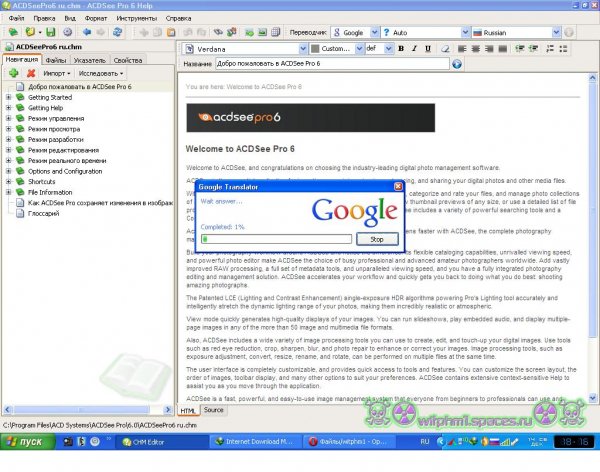Center align text
Screen dimensions: 600x472
[x=476, y=49]
